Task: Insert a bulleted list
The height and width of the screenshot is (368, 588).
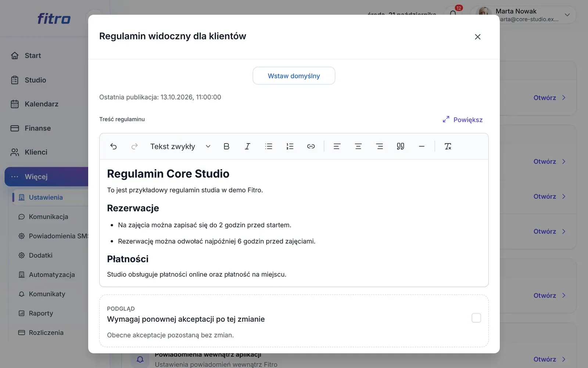Action: pyautogui.click(x=269, y=146)
